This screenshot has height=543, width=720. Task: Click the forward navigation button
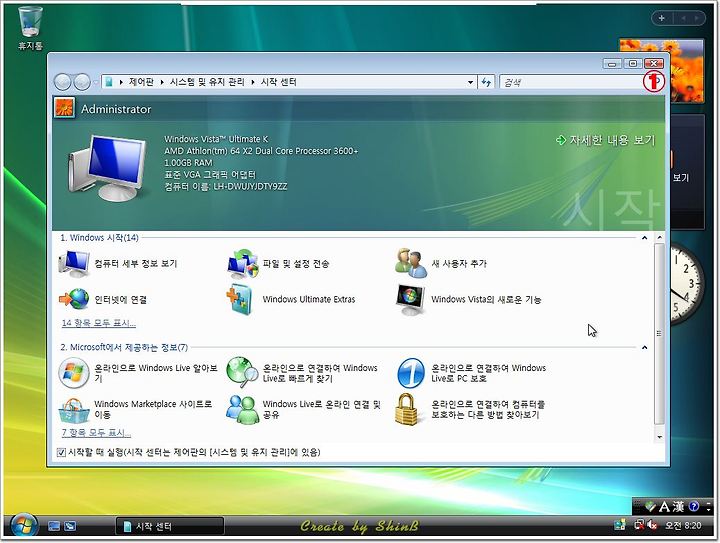tap(82, 82)
